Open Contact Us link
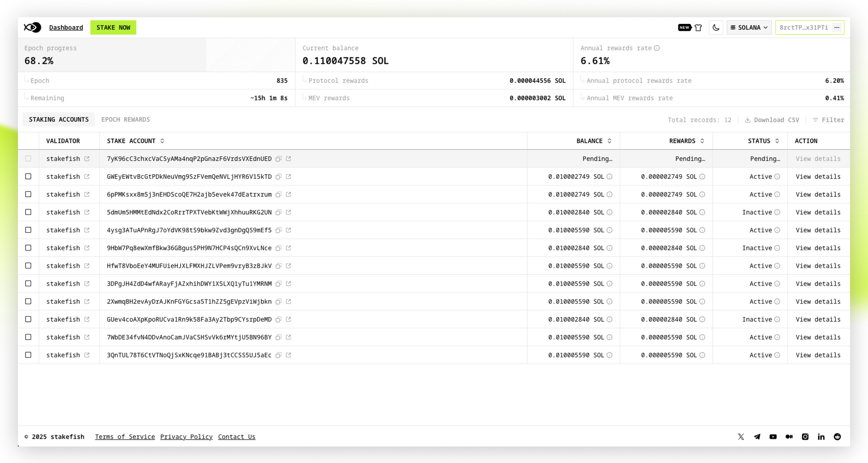 click(237, 437)
